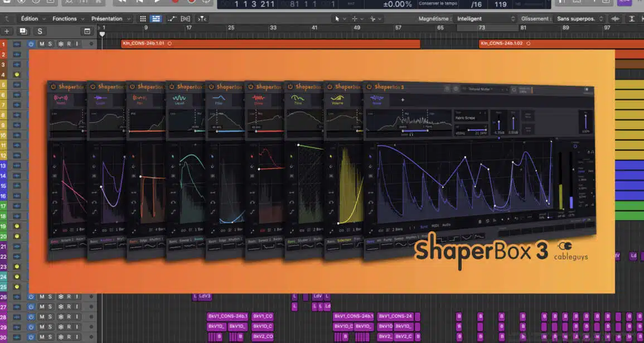Screen dimensions: 644x343
Task: Click the vertical auto zoom icon
Action: [632, 18]
